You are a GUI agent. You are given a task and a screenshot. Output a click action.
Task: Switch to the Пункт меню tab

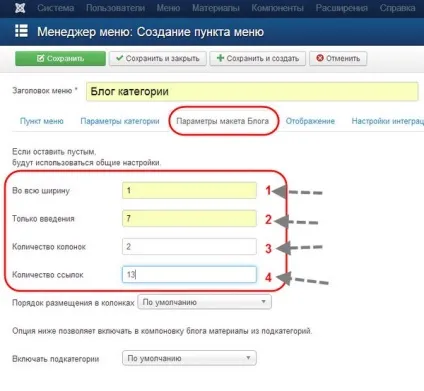coord(42,121)
